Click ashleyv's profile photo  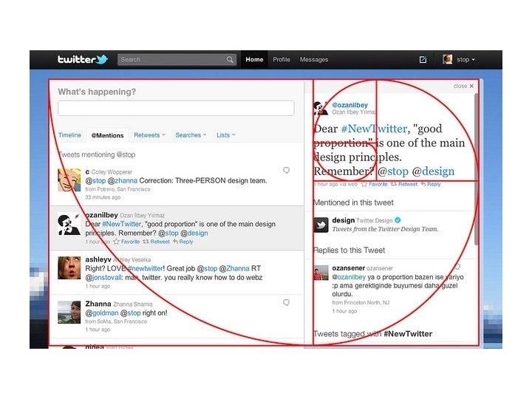click(69, 267)
